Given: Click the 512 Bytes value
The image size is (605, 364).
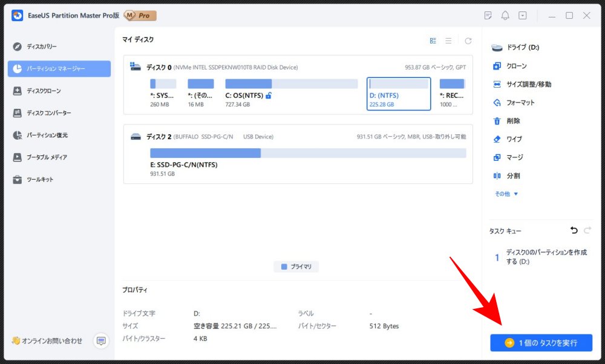Looking at the screenshot, I should tap(384, 326).
